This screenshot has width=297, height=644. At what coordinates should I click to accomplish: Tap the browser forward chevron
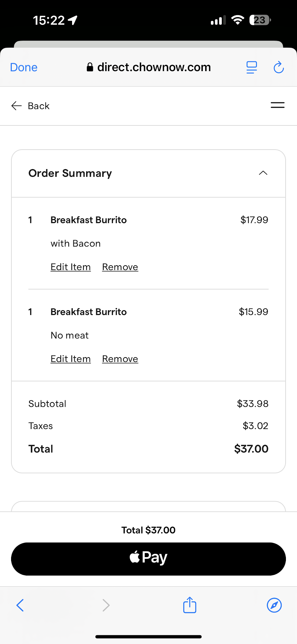[106, 605]
